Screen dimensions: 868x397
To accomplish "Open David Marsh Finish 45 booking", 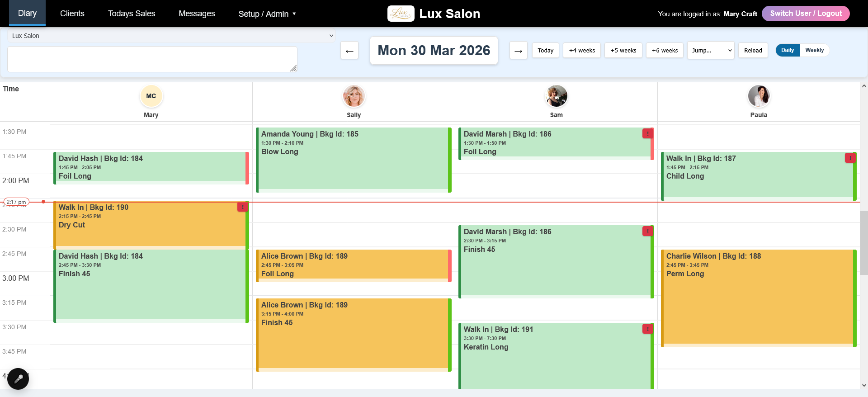I will click(x=556, y=262).
